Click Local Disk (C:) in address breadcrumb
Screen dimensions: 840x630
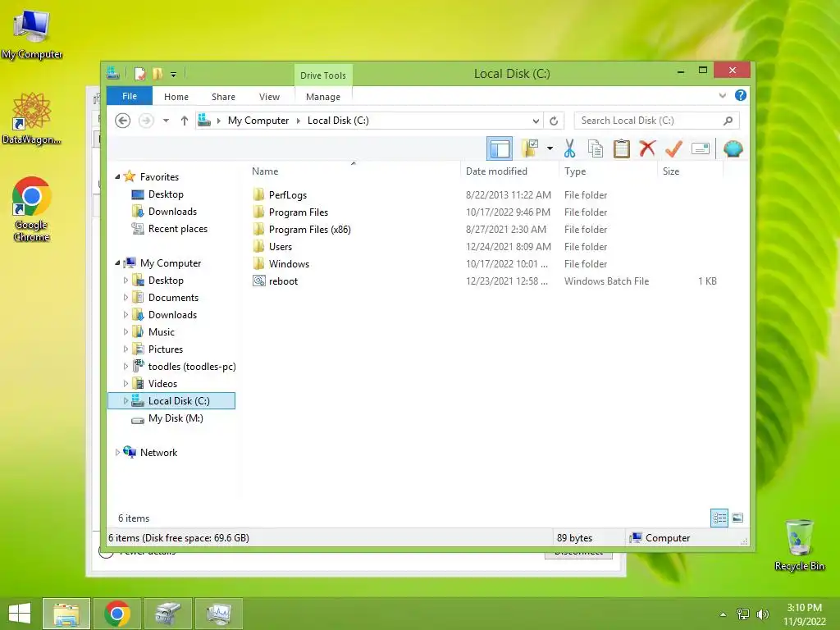point(338,121)
